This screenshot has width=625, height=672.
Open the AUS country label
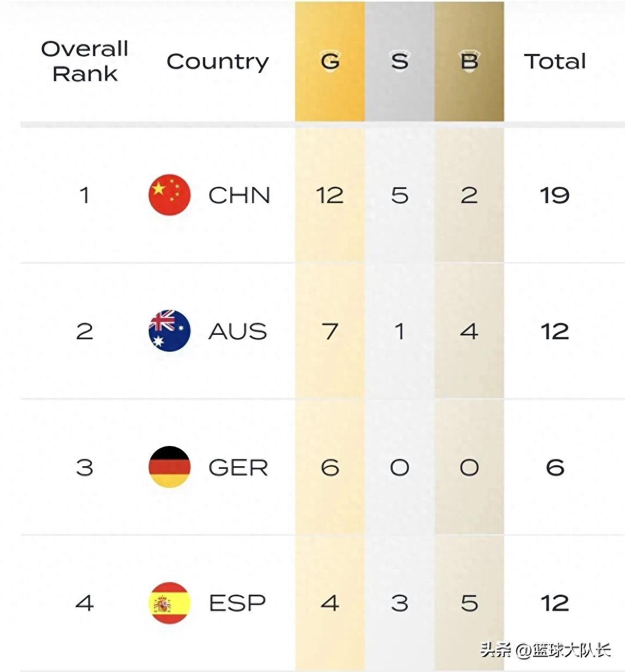pyautogui.click(x=238, y=331)
